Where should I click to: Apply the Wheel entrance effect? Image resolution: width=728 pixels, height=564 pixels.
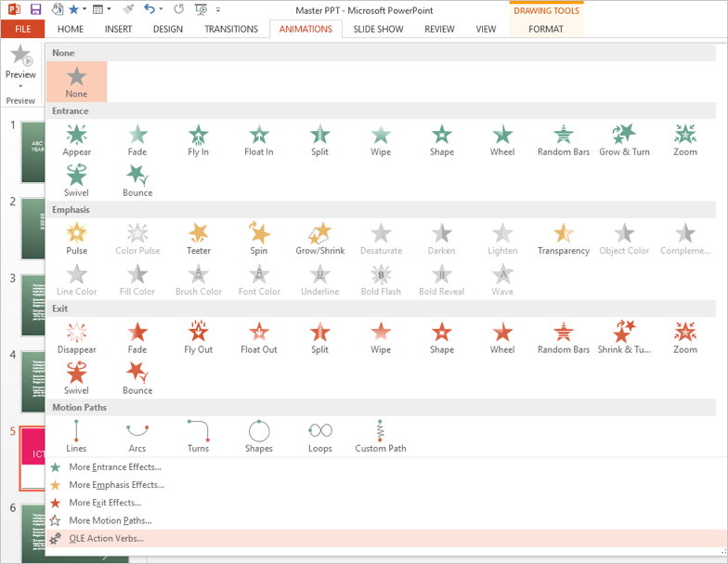point(502,139)
